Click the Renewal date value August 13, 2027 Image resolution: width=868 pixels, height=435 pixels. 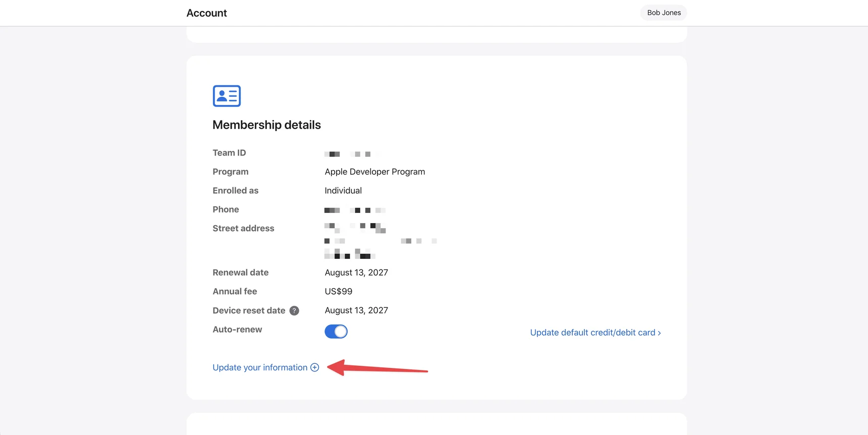(356, 273)
